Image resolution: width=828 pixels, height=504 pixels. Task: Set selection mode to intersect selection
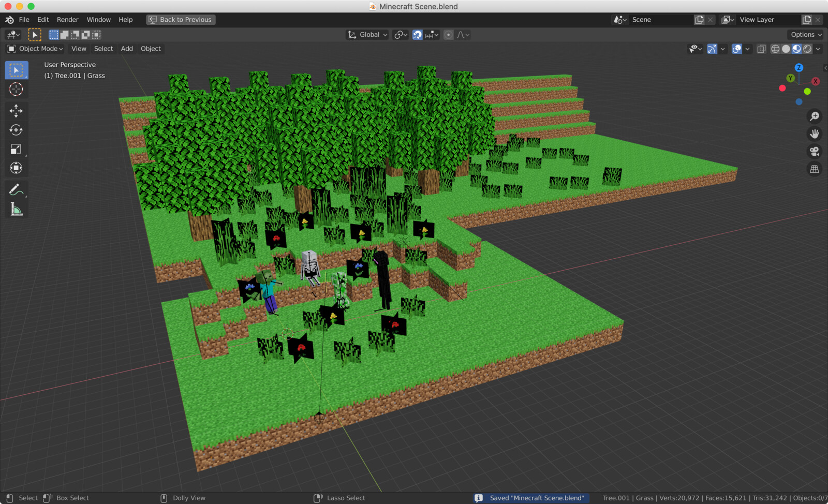tap(96, 35)
